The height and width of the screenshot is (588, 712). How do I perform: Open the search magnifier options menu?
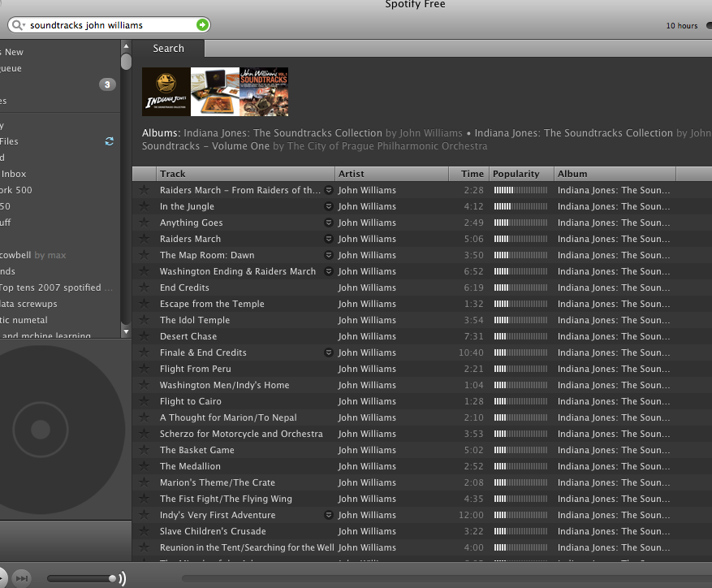(x=19, y=25)
